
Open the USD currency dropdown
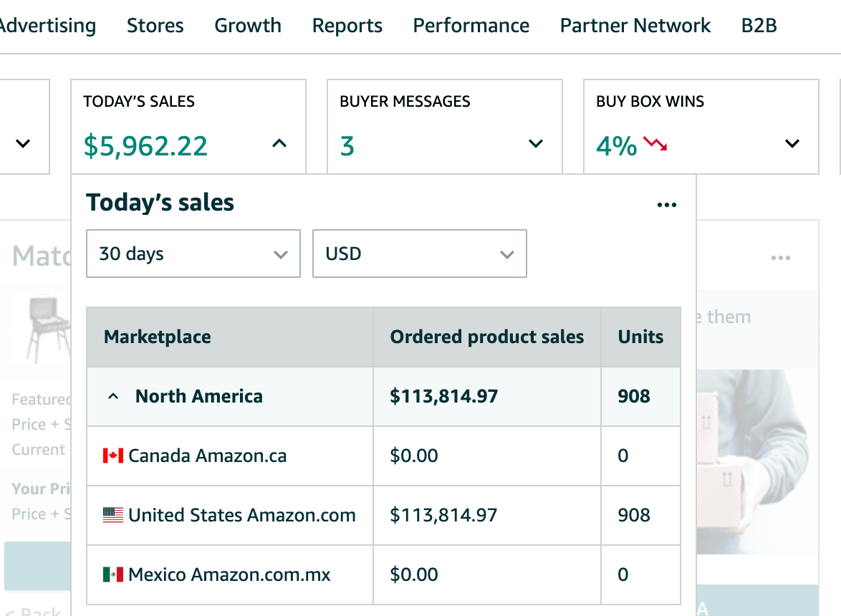point(419,254)
